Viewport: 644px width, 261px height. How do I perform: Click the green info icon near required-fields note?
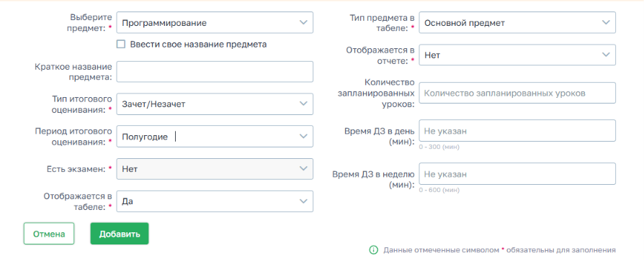373,250
